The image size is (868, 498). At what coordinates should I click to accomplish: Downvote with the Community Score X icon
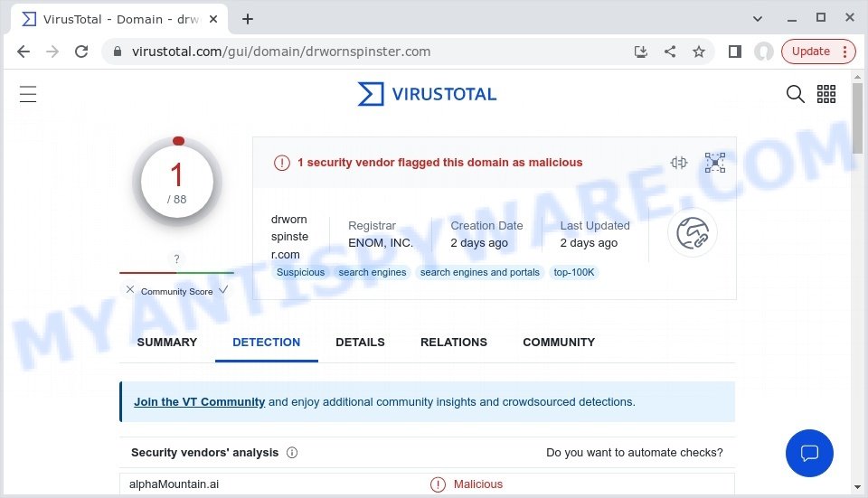(x=130, y=289)
